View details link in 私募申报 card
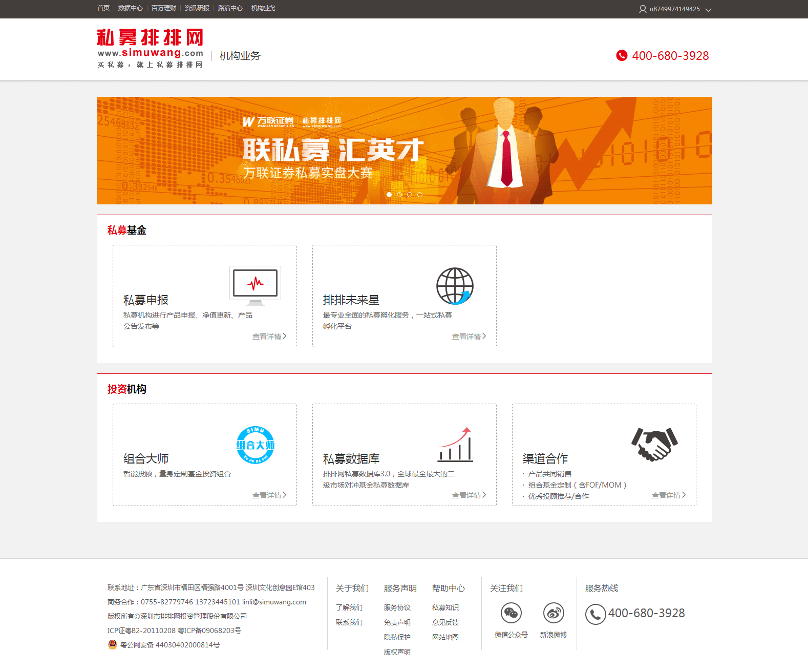 (x=267, y=337)
